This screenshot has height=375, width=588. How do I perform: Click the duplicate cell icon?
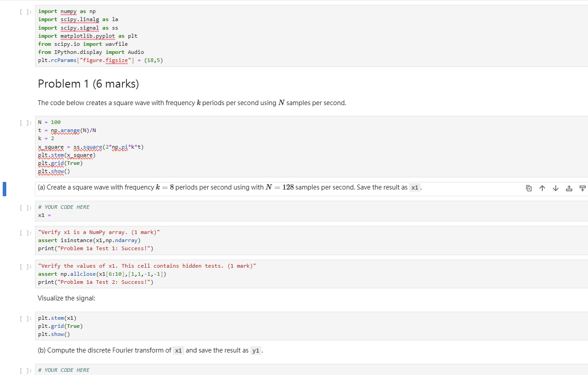tap(529, 188)
